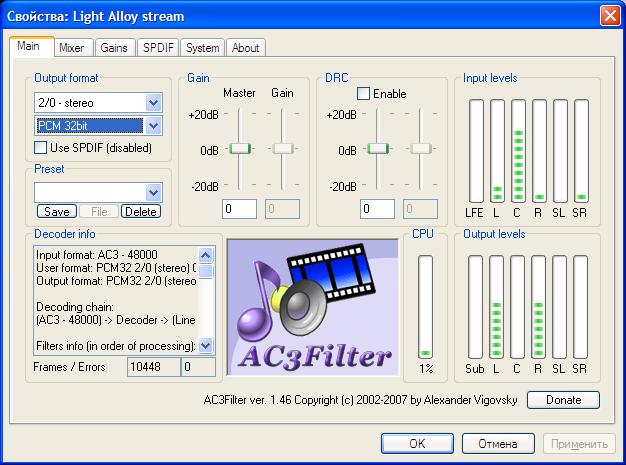Click the input level LFE meter
626x465 pixels.
pos(476,151)
